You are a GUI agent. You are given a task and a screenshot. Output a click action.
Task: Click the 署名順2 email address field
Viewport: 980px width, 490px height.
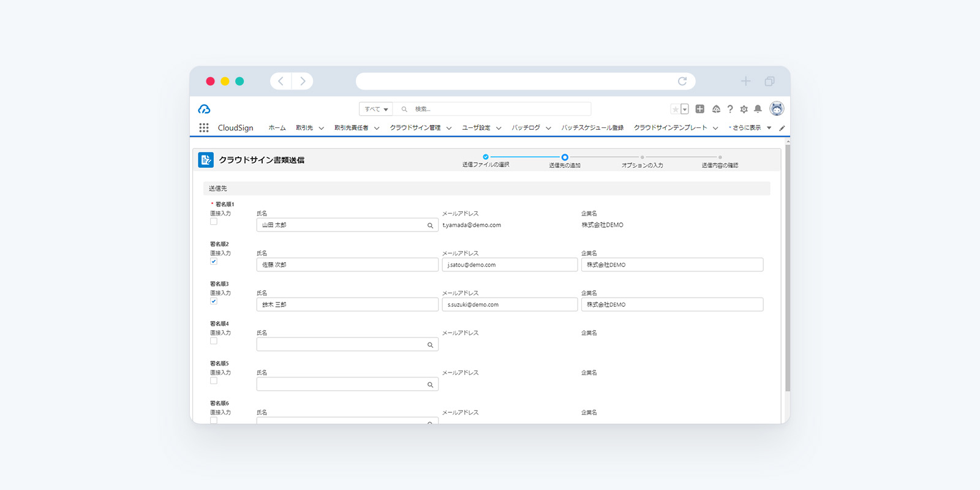tap(510, 265)
